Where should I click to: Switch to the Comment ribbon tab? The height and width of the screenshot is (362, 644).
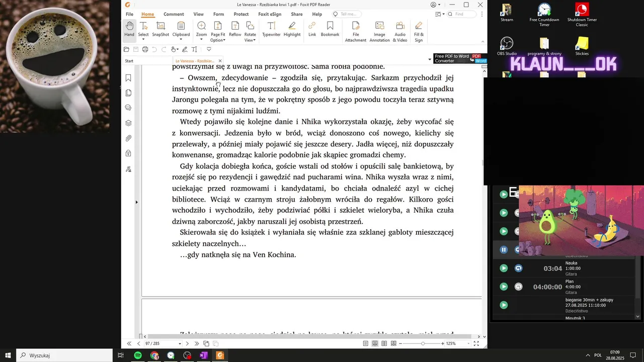(x=174, y=14)
